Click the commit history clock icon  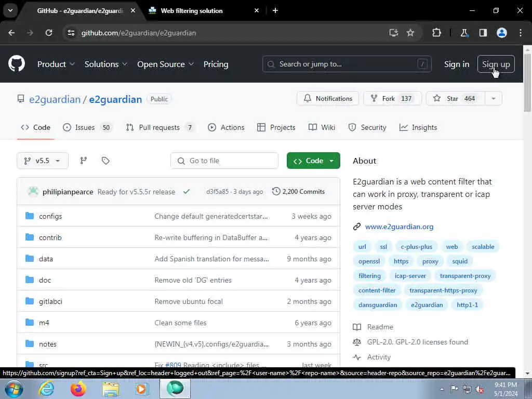[276, 191]
